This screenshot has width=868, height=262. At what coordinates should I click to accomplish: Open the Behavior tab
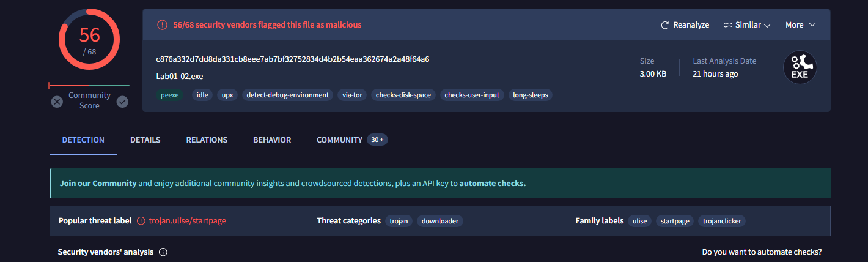[272, 140]
